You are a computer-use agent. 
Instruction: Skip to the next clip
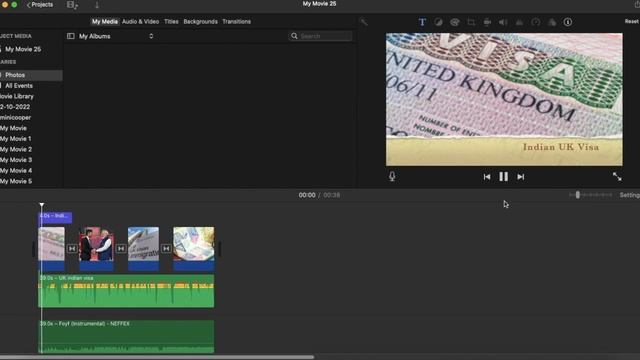pyautogui.click(x=520, y=177)
